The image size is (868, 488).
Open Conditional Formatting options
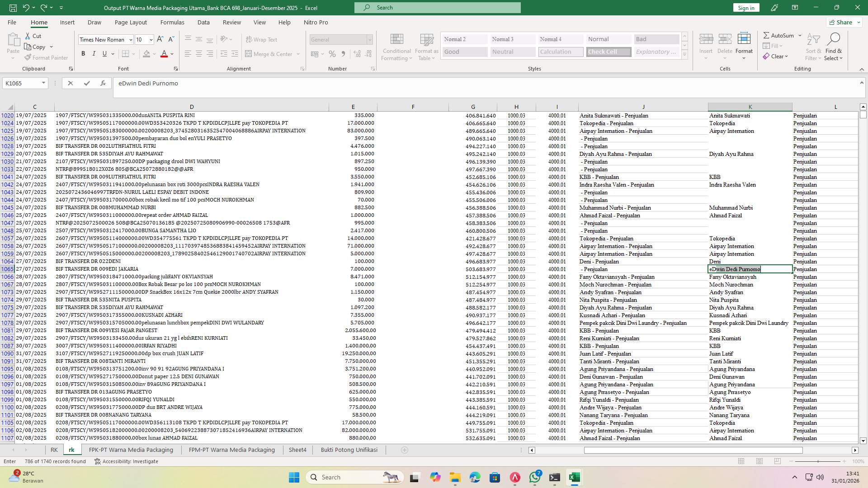tap(396, 47)
